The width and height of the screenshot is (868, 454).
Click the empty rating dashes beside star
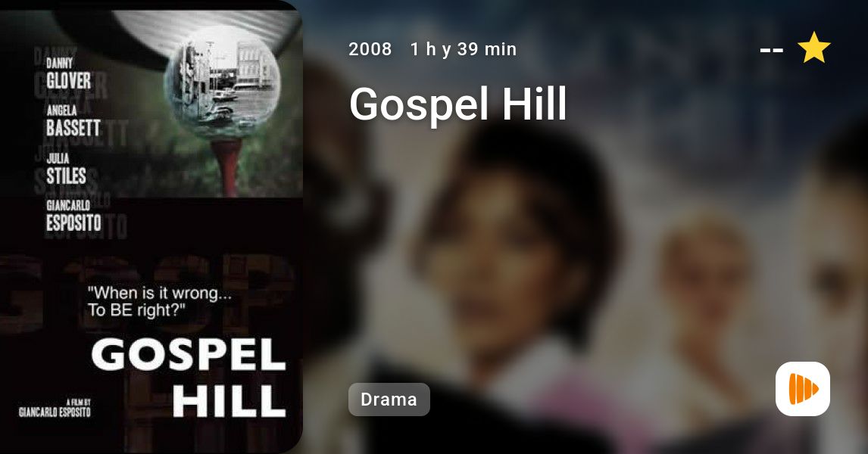click(x=771, y=50)
